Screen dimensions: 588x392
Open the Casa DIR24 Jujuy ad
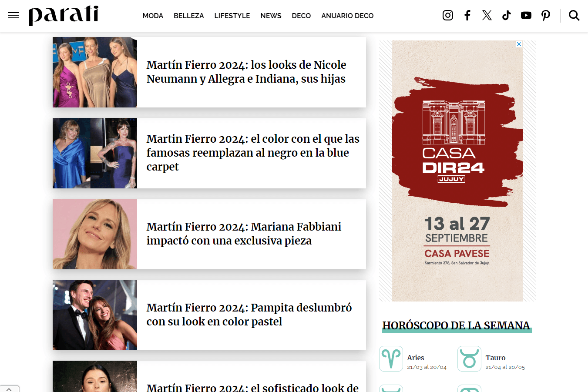457,171
